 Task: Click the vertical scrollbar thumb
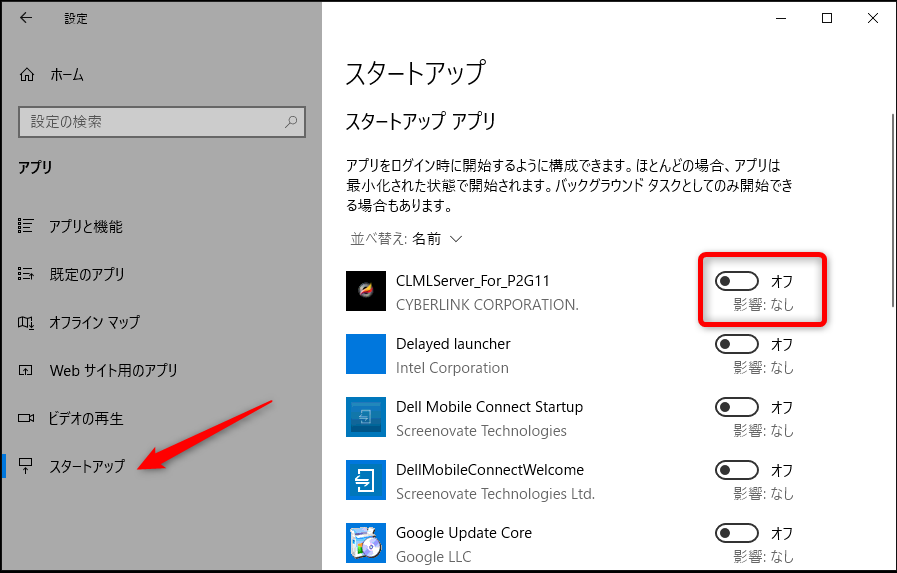point(894,211)
